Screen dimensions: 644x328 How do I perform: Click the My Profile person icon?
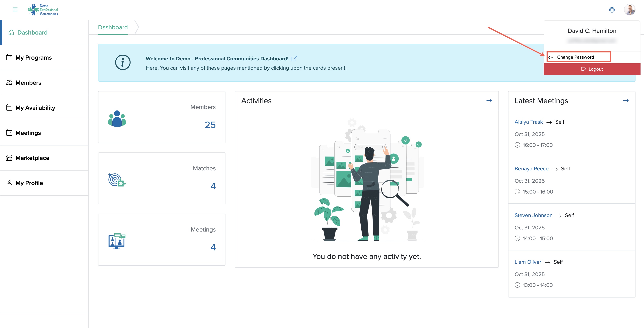click(x=9, y=183)
